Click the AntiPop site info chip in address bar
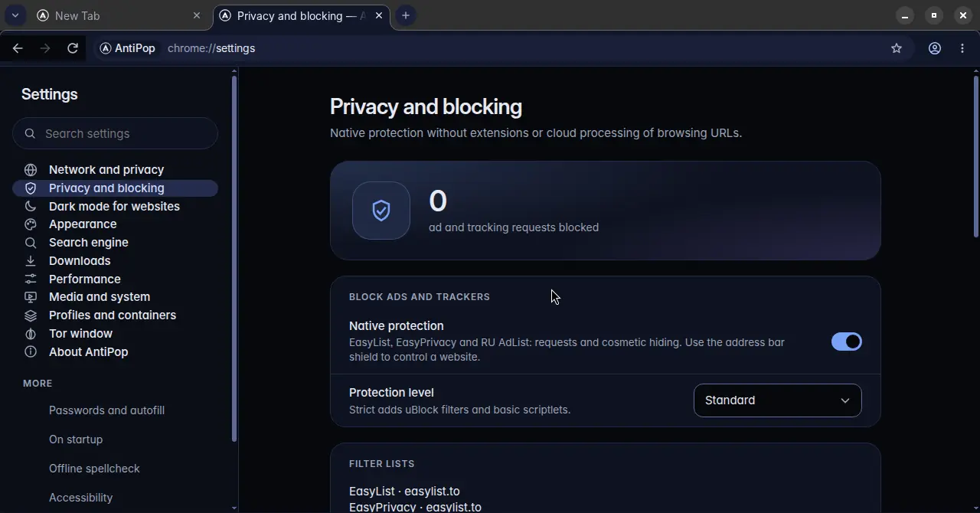 (x=128, y=48)
